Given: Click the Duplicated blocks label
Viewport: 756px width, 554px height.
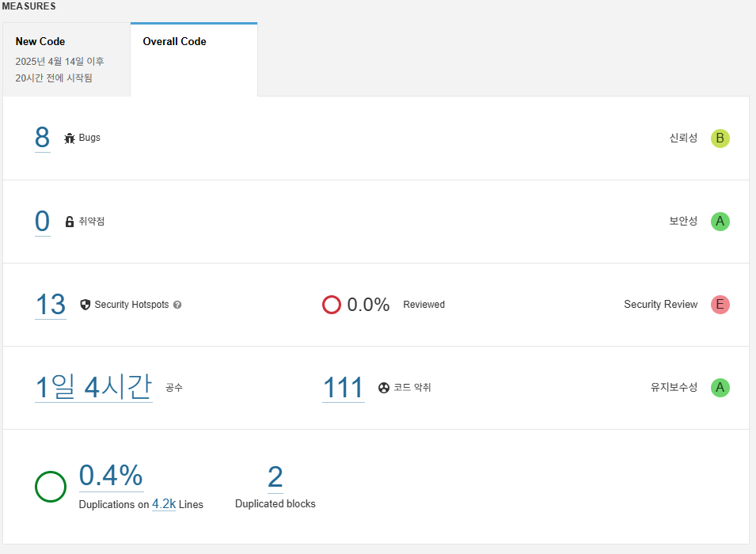Looking at the screenshot, I should (275, 504).
